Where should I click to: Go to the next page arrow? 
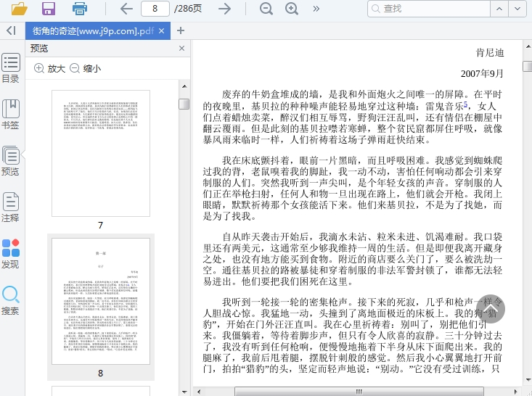coord(224,9)
